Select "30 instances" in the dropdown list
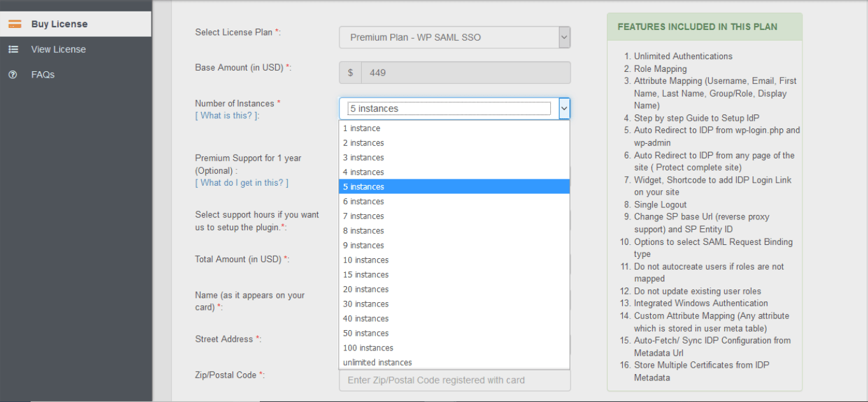 pyautogui.click(x=455, y=304)
